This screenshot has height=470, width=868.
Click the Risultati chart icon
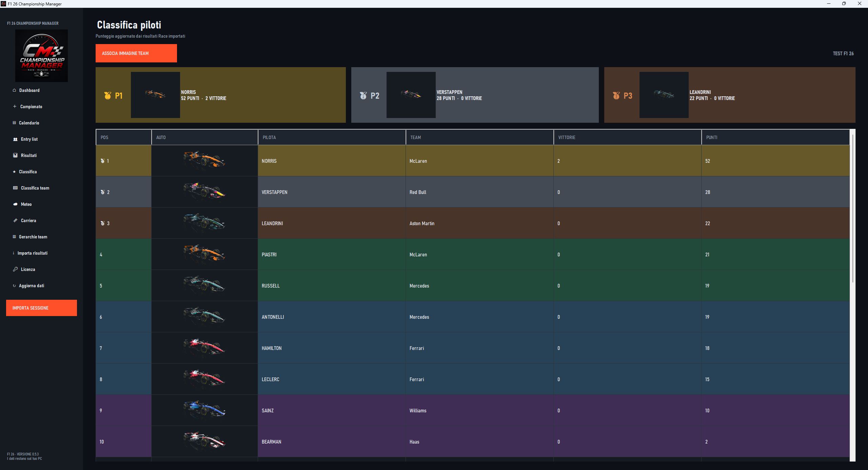pyautogui.click(x=15, y=156)
